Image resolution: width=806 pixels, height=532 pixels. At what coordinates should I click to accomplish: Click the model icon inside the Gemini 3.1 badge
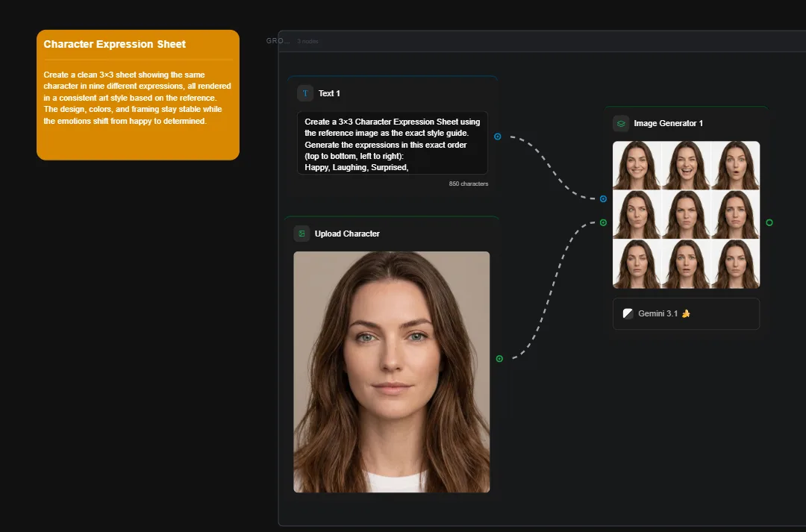628,313
